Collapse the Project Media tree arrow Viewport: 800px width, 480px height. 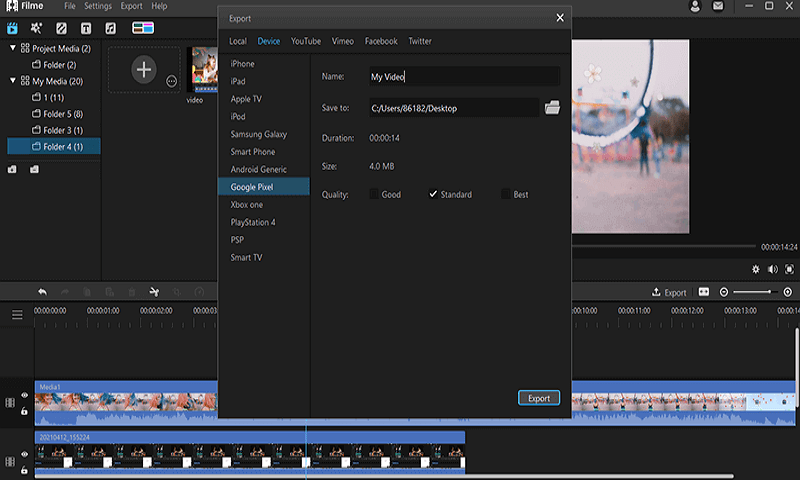tap(13, 48)
